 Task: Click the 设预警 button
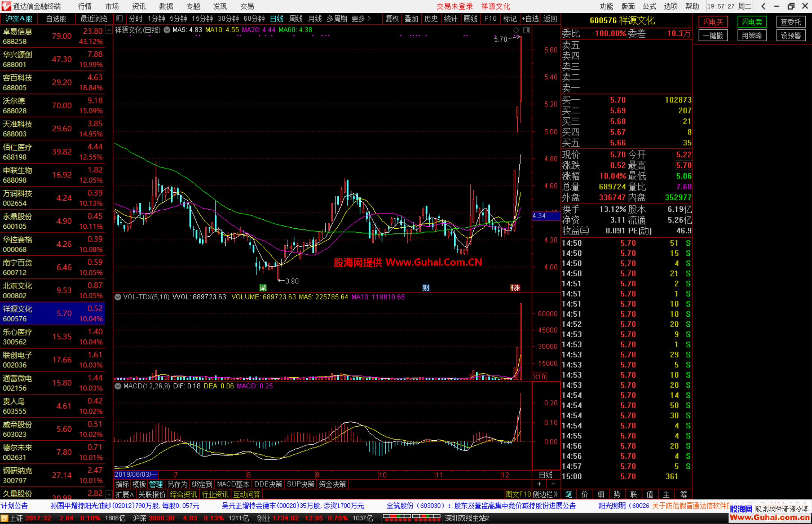pyautogui.click(x=791, y=36)
